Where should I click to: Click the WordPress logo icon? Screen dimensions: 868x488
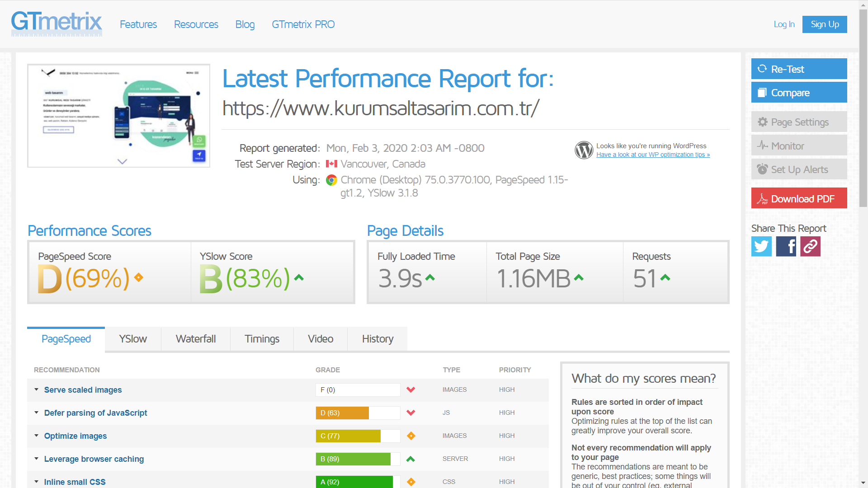click(584, 150)
